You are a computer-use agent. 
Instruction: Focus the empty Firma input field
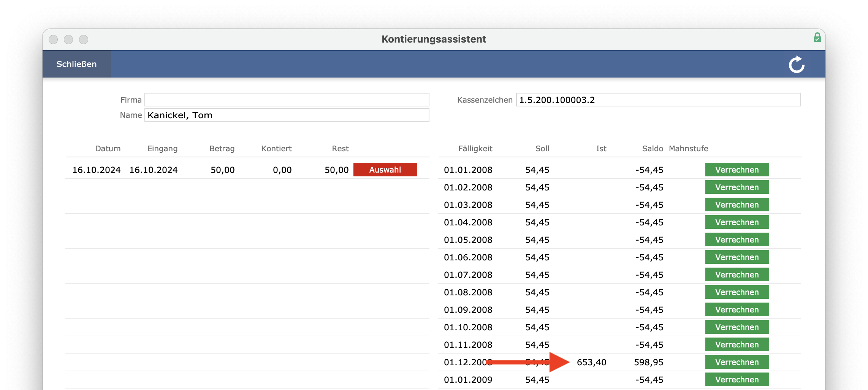tap(287, 100)
